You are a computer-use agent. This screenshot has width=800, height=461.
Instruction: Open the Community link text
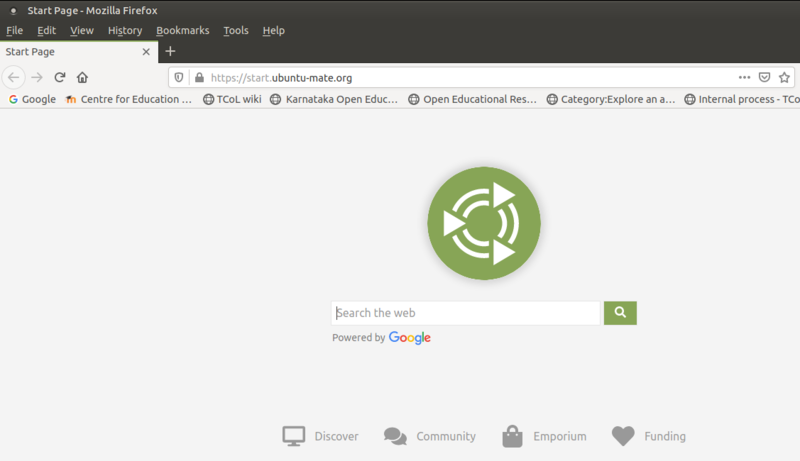[446, 437]
